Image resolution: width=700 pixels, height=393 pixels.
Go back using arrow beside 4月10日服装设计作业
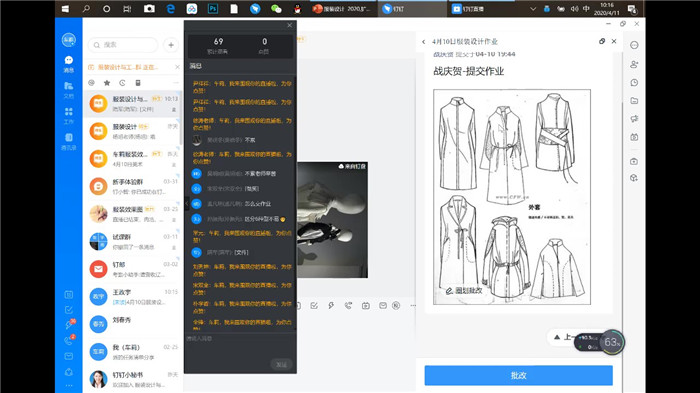click(x=423, y=42)
